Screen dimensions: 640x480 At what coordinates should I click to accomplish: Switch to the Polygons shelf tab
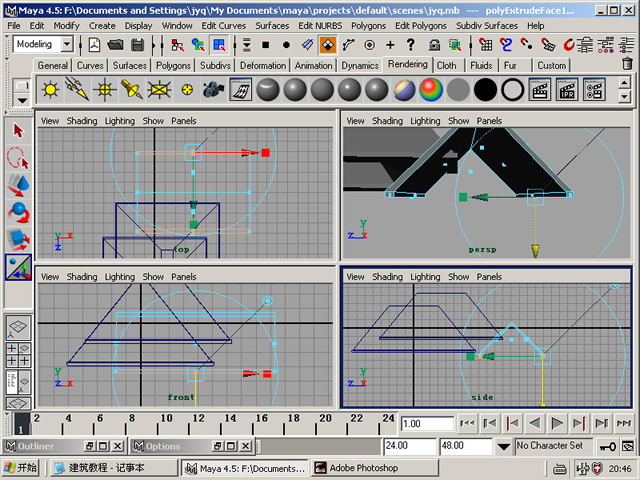[173, 66]
